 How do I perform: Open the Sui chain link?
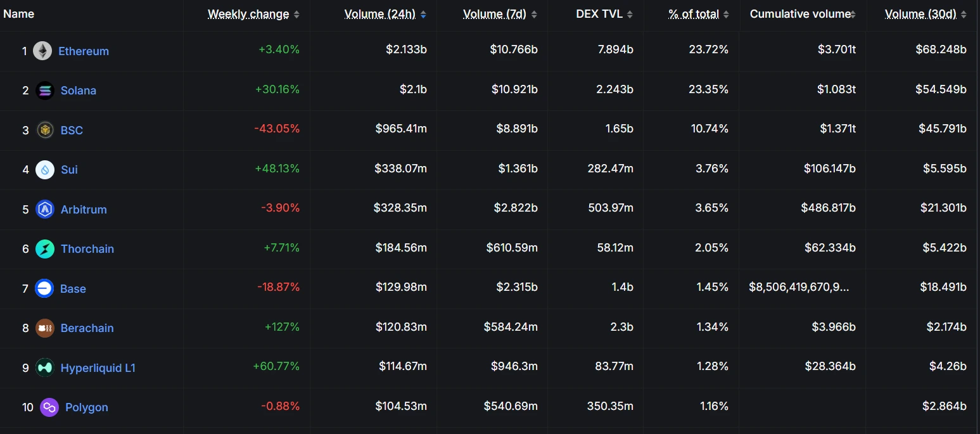(x=69, y=170)
